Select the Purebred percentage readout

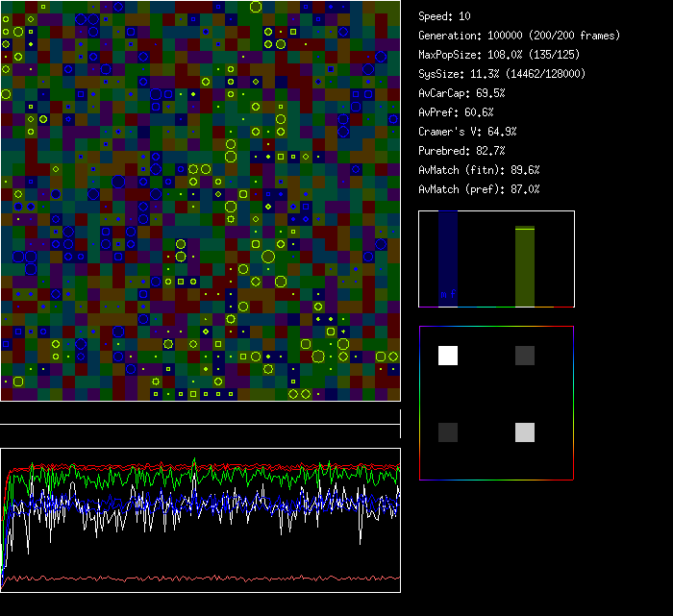pyautogui.click(x=458, y=151)
